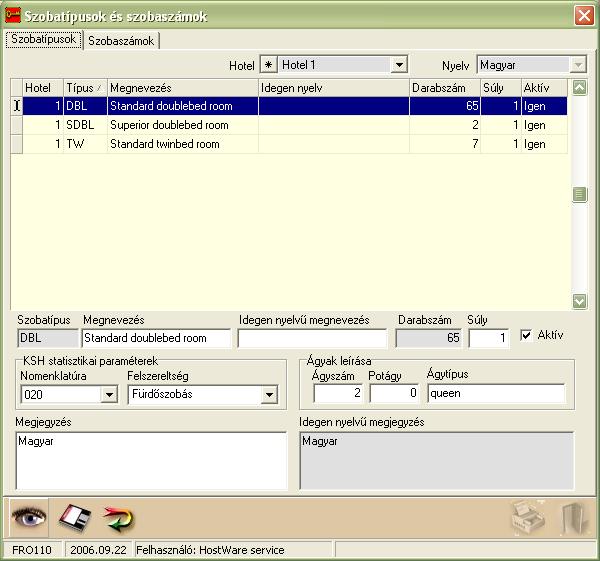Viewport: 600px width, 561px height.
Task: Click the Ágyszám input field
Action: (338, 393)
